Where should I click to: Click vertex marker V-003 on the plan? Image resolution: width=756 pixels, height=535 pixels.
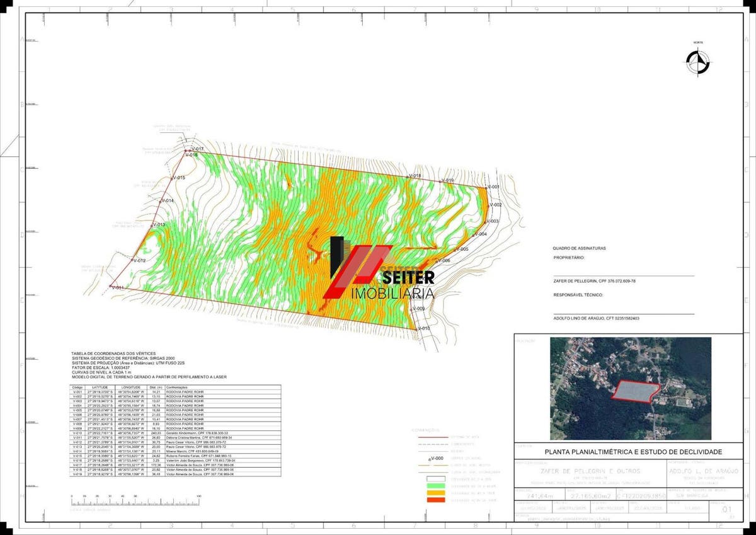491,221
